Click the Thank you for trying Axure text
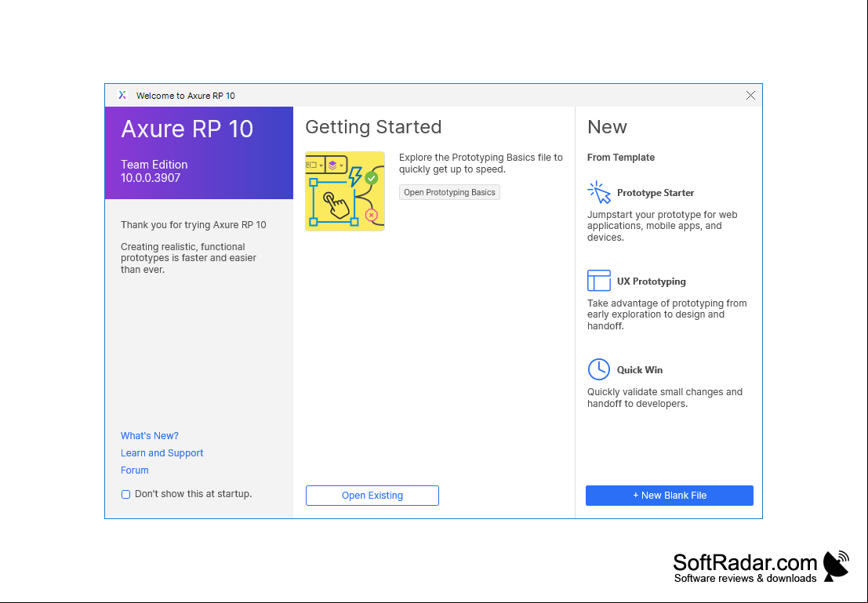 [193, 225]
